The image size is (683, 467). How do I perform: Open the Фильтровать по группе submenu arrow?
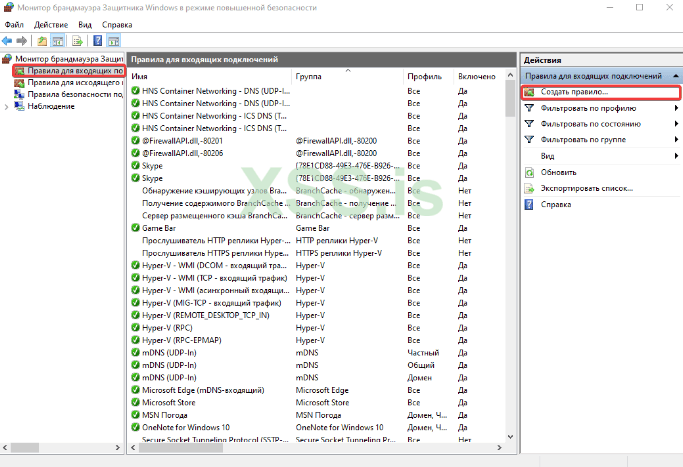click(676, 139)
